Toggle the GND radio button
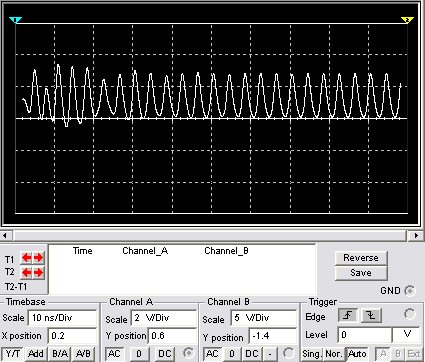This screenshot has height=362, width=425. 410,291
